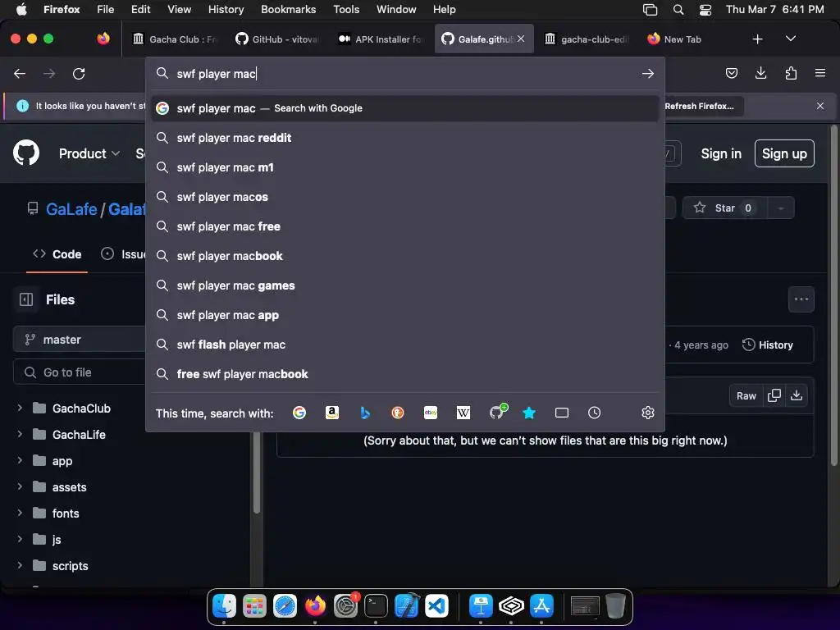Select suggestion swf player mac m1
The height and width of the screenshot is (630, 840).
click(405, 167)
